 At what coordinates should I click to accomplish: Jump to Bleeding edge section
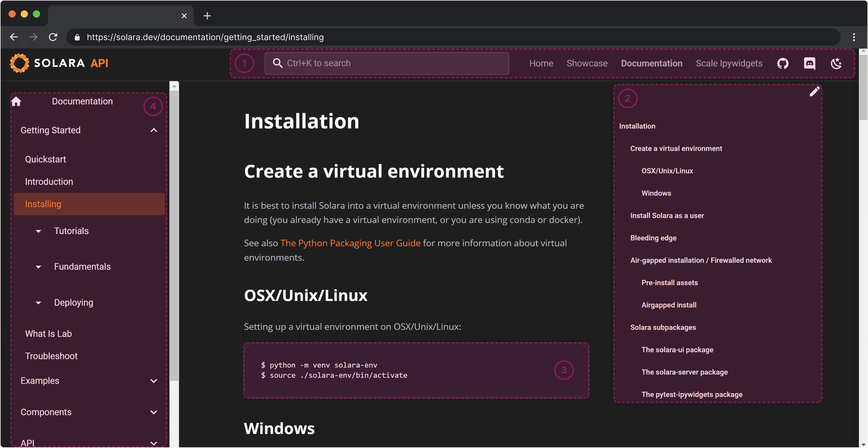coord(653,238)
